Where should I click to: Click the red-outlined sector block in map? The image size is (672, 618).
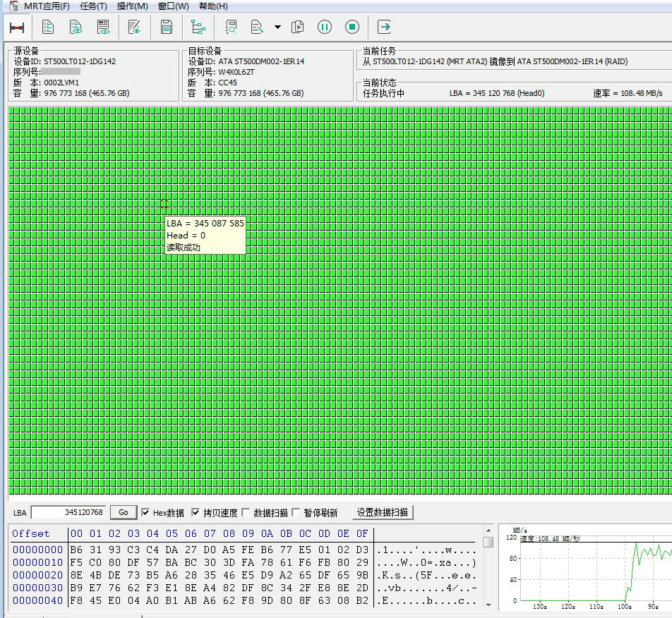[164, 203]
